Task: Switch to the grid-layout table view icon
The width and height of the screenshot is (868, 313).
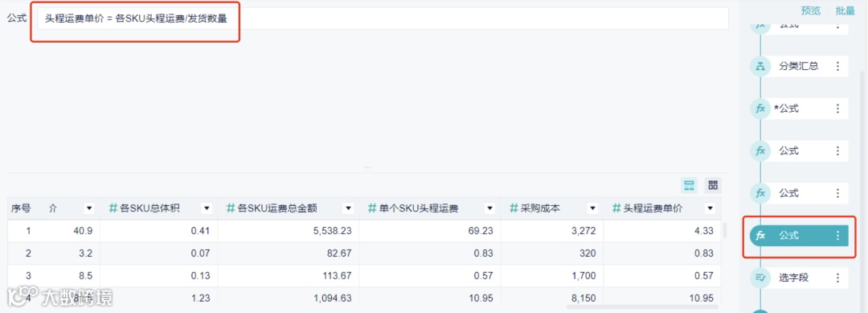Action: pos(713,186)
